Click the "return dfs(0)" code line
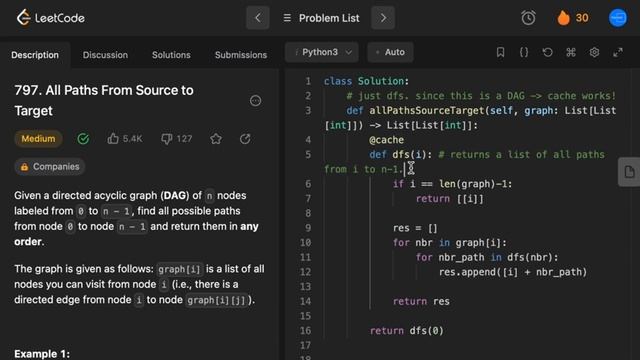This screenshot has height=360, width=640. (x=407, y=331)
